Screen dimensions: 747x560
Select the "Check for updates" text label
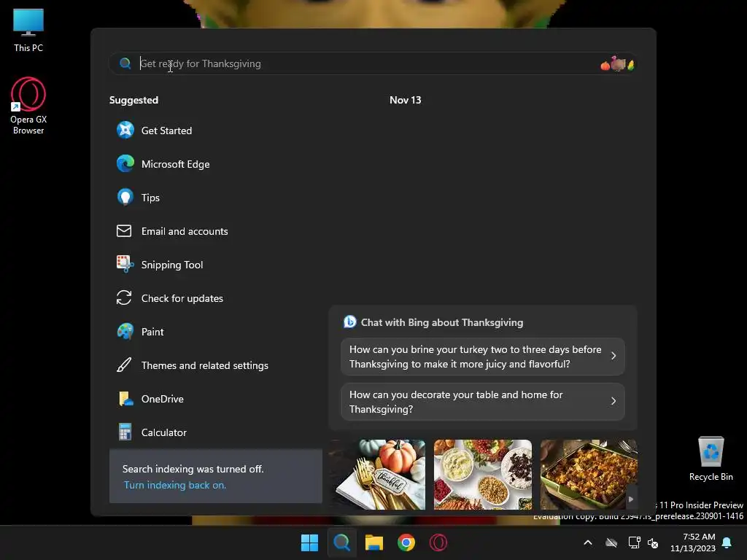[x=182, y=298]
